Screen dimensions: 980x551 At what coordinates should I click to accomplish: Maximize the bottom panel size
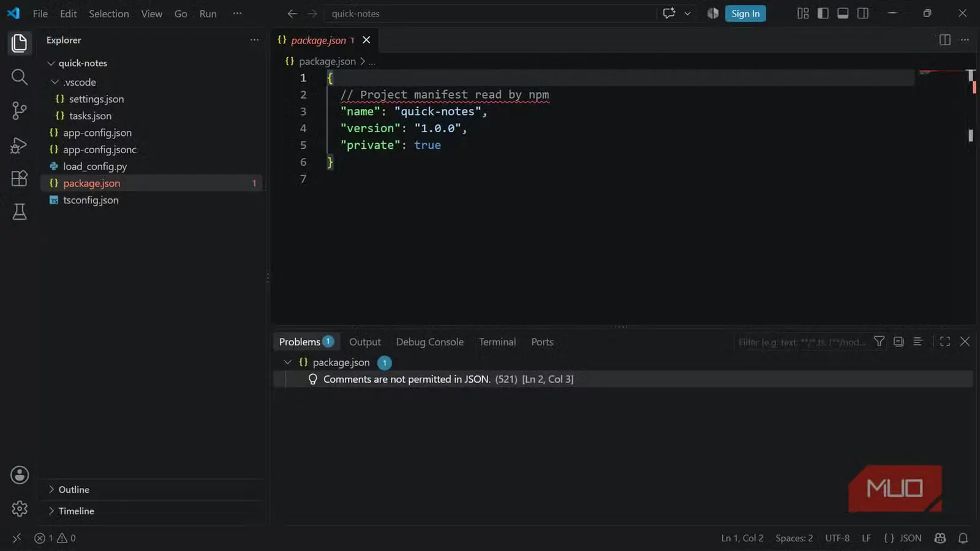tap(945, 342)
